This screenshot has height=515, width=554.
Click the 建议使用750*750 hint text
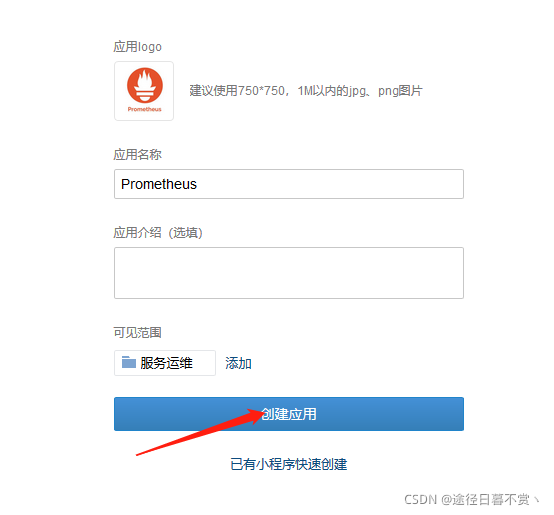click(237, 91)
